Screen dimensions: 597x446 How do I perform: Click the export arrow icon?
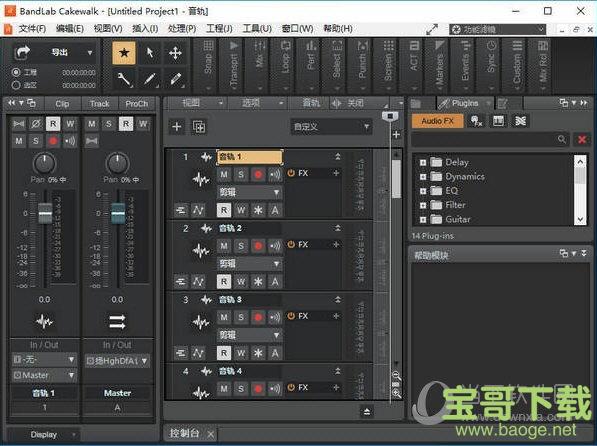22,52
